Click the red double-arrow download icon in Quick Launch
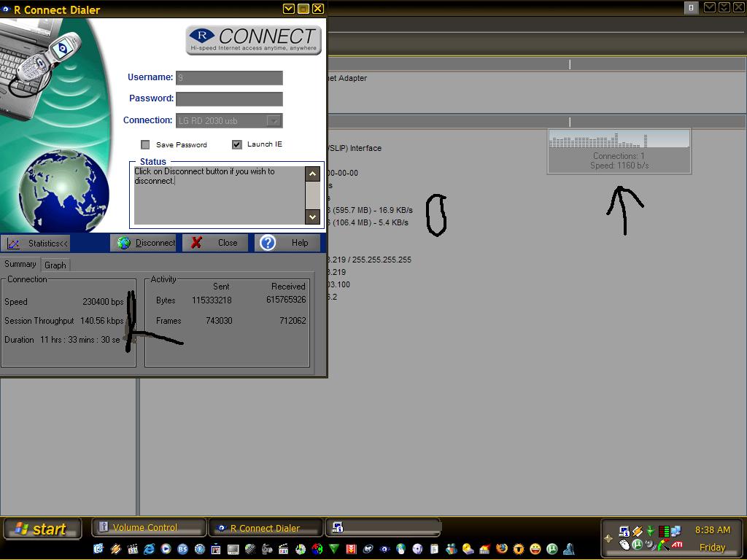Screen dimensions: 747x560 coord(351,548)
